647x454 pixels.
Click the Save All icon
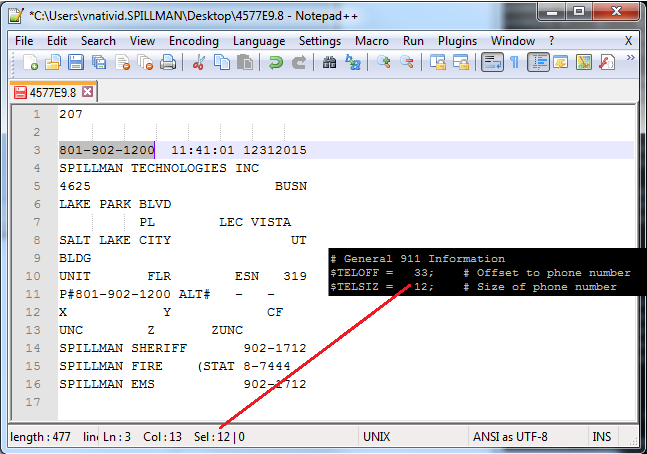click(x=99, y=63)
